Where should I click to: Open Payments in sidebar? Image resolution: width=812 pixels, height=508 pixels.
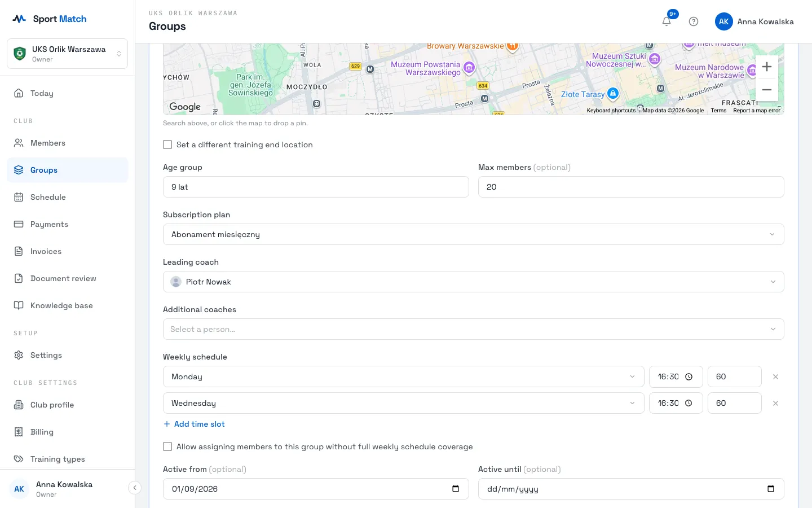point(67,224)
